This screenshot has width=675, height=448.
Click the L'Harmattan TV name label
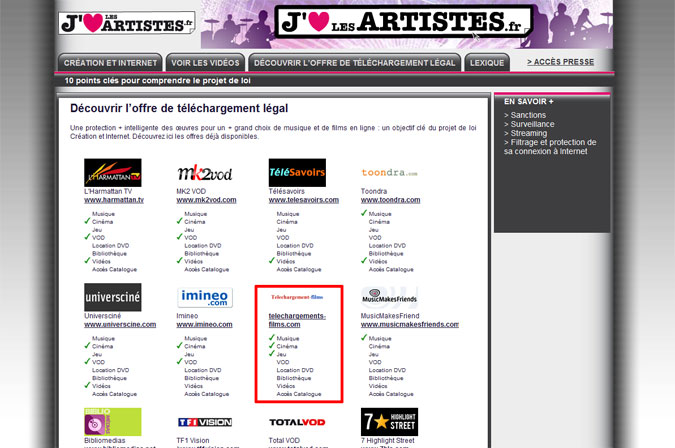click(x=108, y=191)
